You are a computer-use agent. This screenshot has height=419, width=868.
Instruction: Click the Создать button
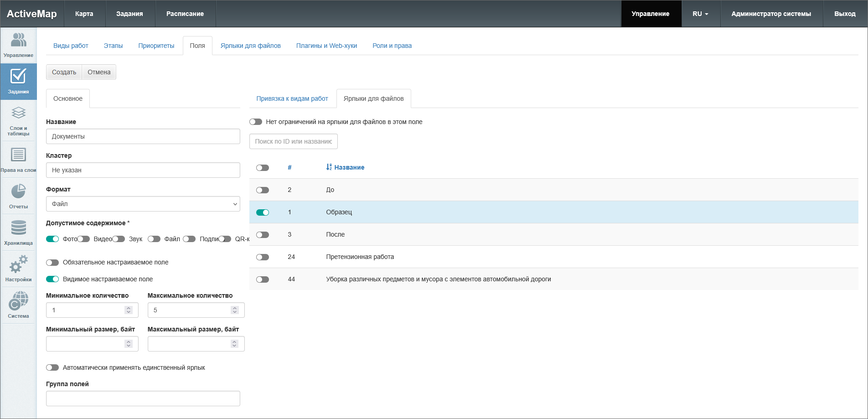[64, 72]
